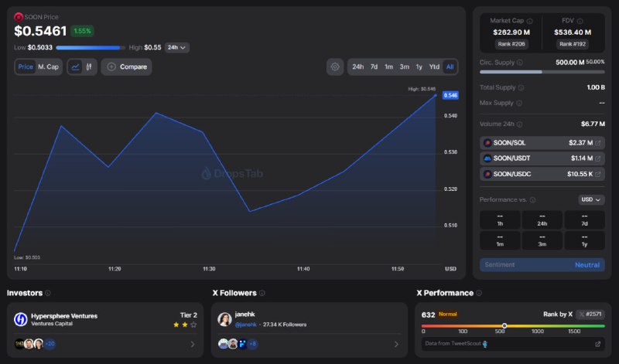Click Hypersphere Ventures logo icon
The width and height of the screenshot is (619, 364).
21,319
